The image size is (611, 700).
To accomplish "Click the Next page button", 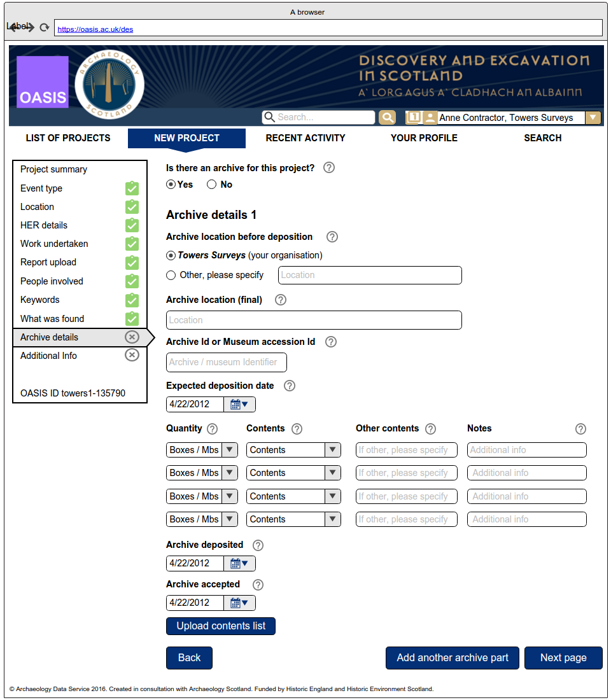I will click(x=564, y=658).
